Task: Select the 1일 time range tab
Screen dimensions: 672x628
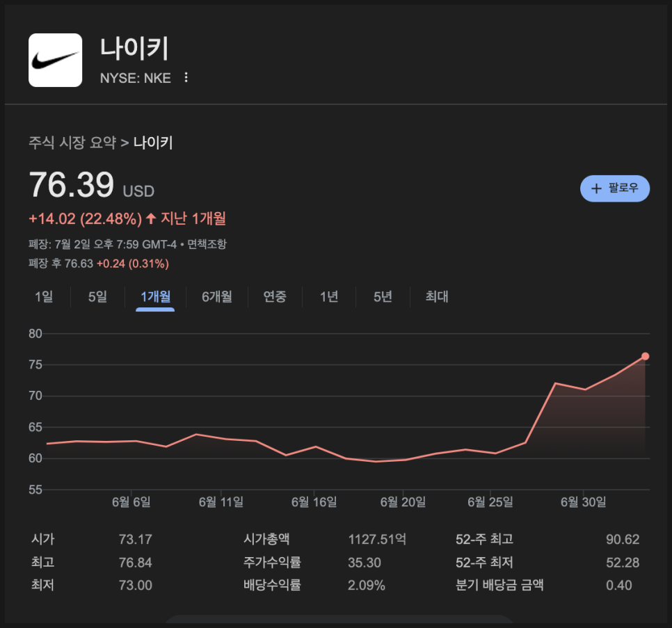Action: pos(44,296)
